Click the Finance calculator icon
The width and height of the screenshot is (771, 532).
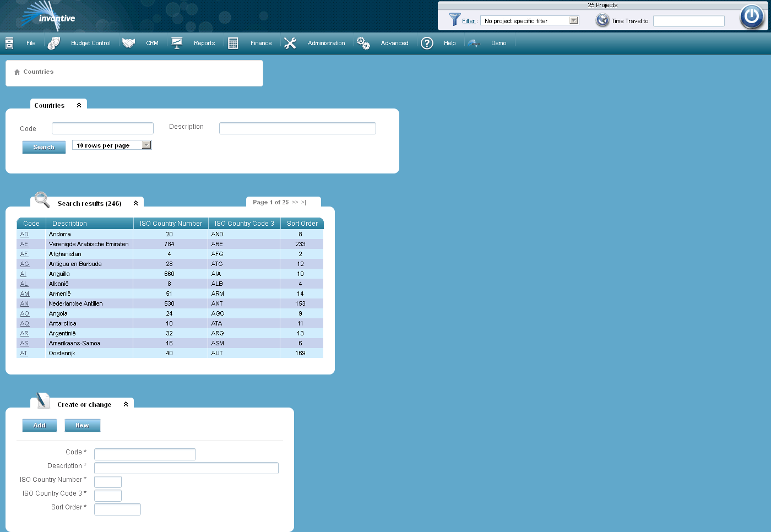tap(233, 42)
